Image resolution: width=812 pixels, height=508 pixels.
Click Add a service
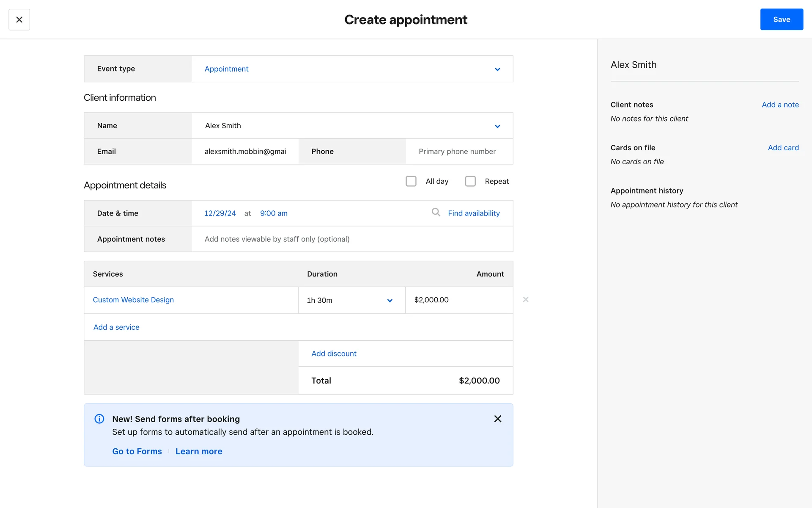click(x=116, y=327)
